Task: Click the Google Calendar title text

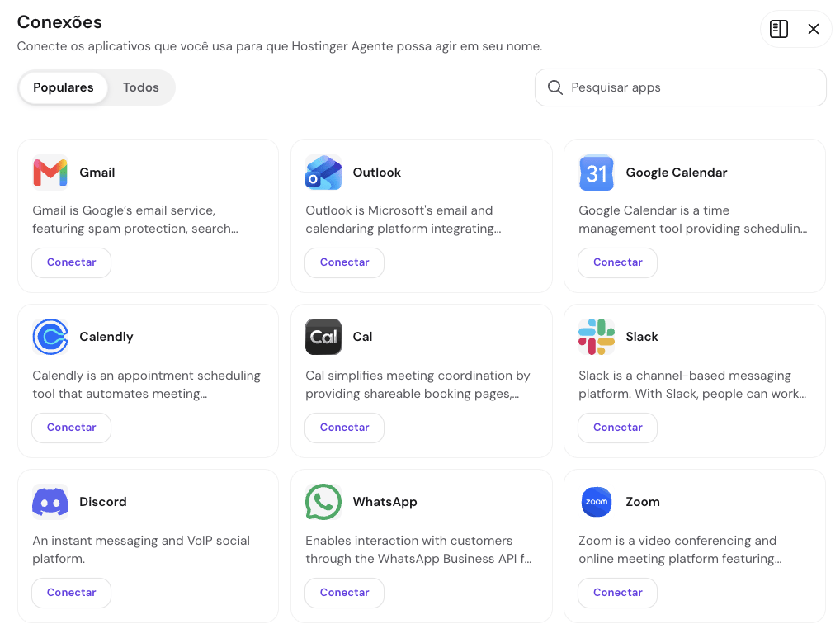Action: (x=677, y=173)
